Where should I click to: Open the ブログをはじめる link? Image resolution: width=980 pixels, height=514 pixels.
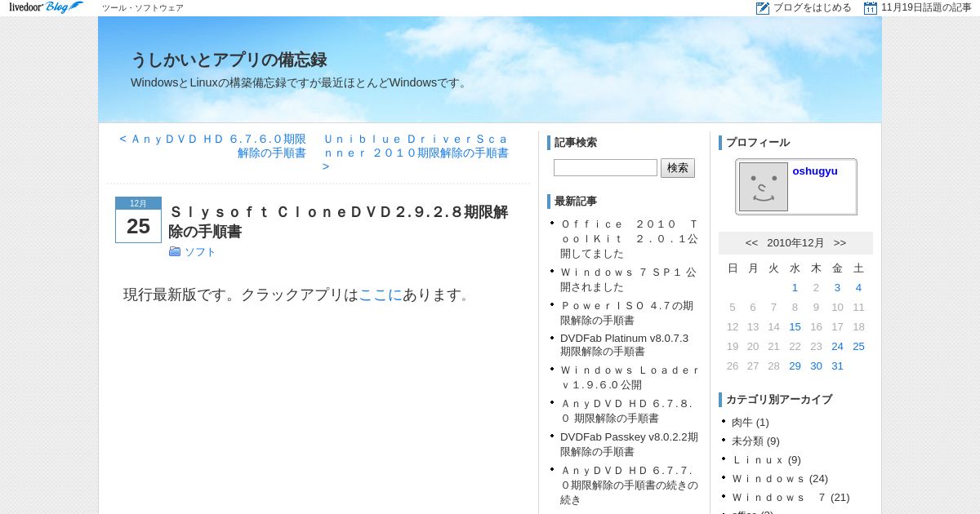click(812, 8)
